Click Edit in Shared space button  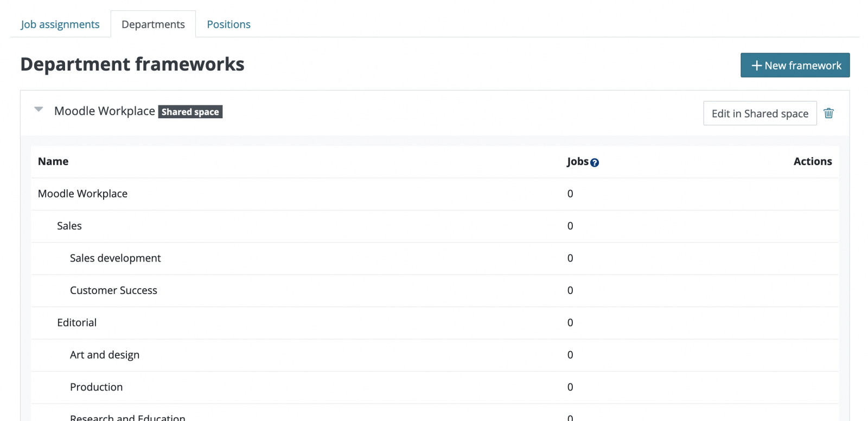[759, 113]
